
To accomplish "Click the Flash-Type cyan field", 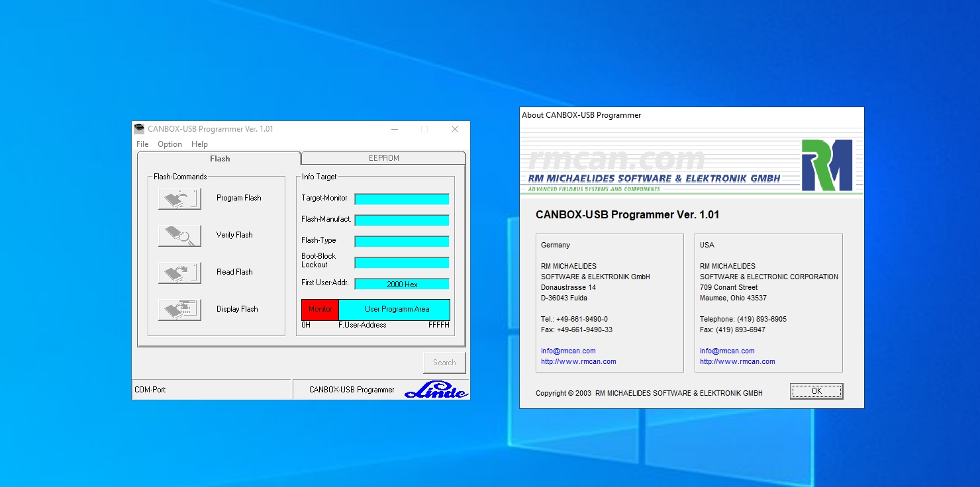I will coord(402,242).
